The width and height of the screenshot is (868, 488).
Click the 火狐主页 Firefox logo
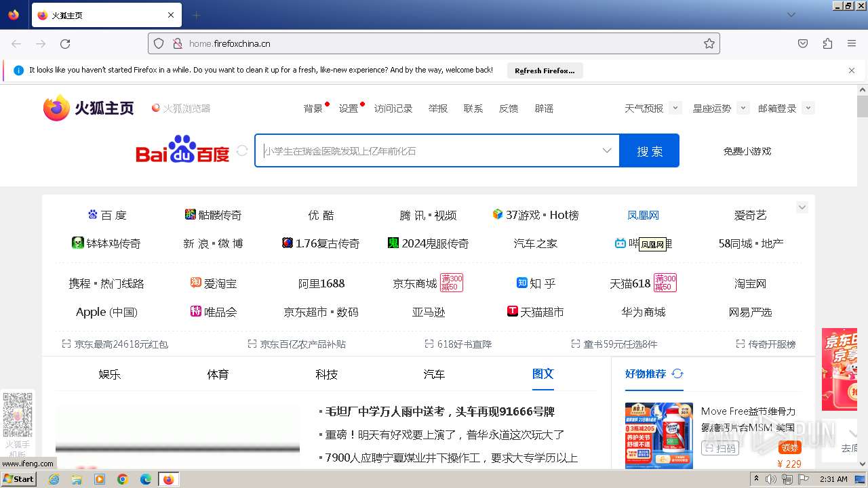89,108
